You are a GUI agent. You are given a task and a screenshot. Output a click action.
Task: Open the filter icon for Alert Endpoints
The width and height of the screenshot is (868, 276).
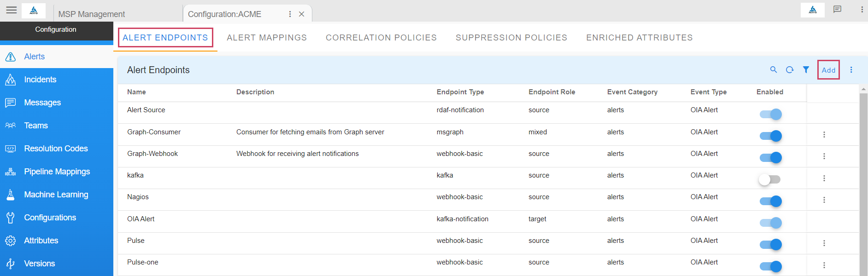pos(806,70)
